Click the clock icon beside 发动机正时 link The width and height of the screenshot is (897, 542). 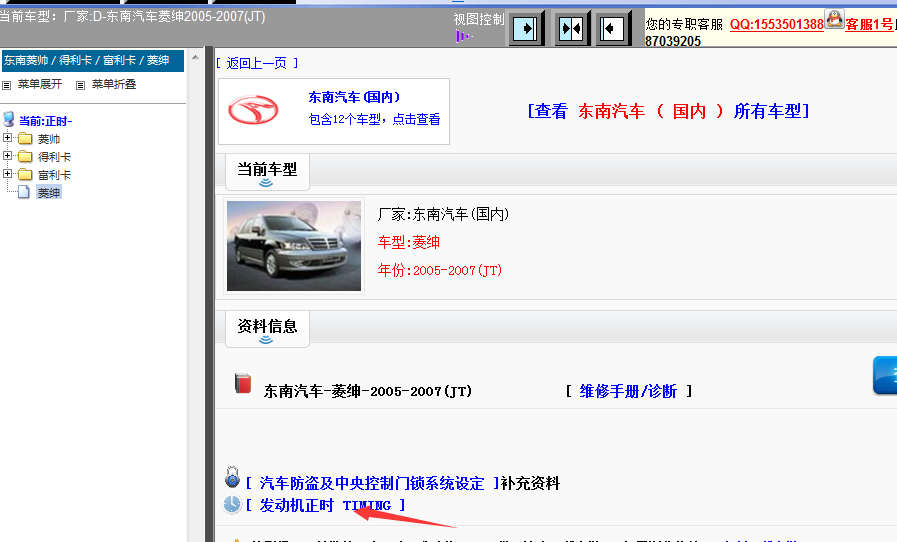232,504
